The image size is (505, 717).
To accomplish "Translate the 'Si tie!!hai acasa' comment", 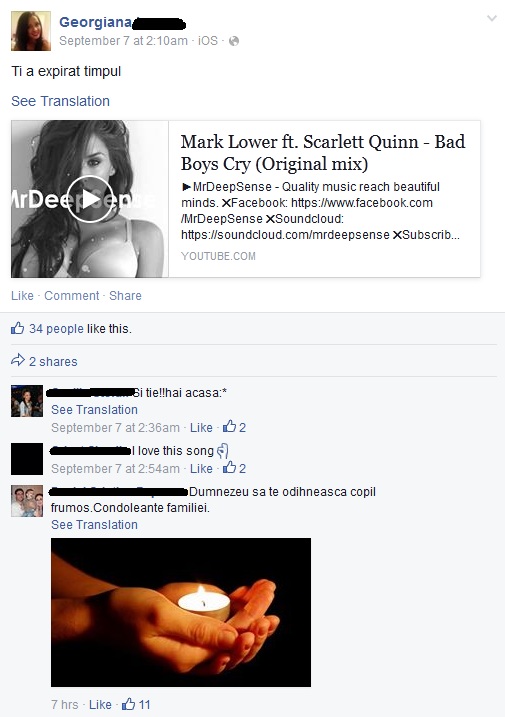I will [x=94, y=410].
